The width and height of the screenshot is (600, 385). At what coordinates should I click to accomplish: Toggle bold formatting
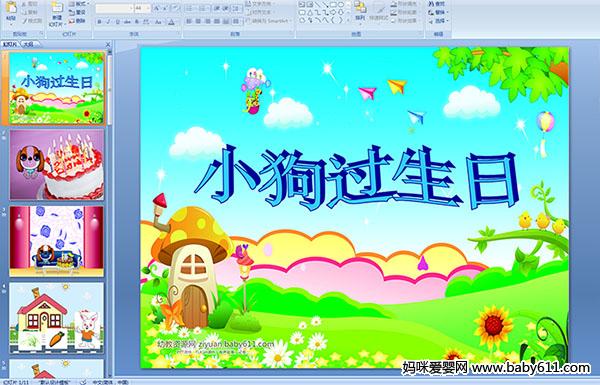coord(99,22)
